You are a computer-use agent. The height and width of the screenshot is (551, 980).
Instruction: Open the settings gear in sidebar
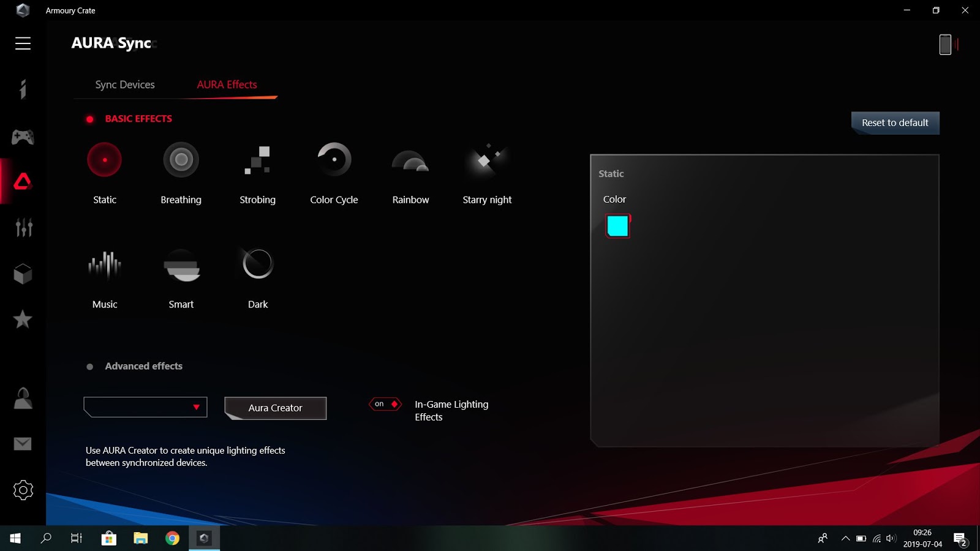[23, 490]
